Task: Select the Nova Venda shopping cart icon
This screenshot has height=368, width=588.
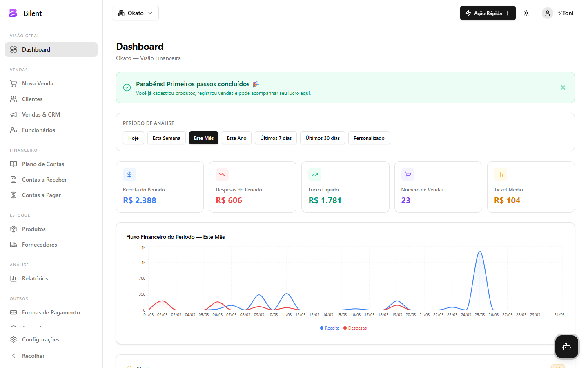Action: (x=13, y=83)
